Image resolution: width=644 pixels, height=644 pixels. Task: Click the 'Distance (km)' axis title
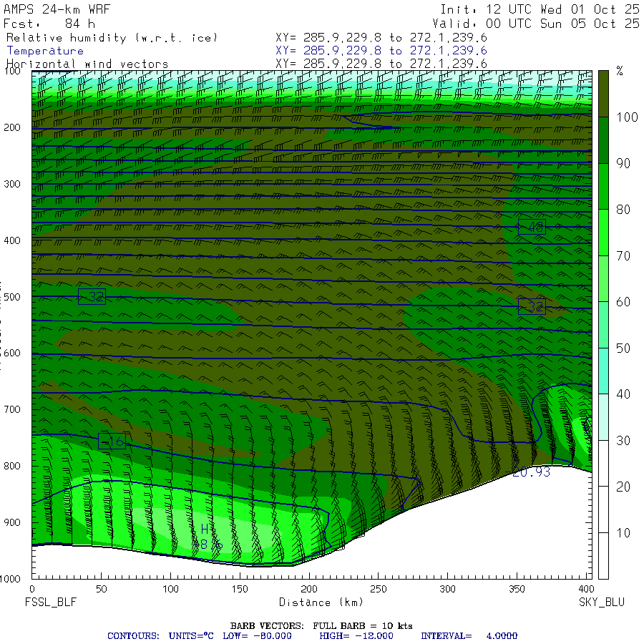(x=321, y=602)
